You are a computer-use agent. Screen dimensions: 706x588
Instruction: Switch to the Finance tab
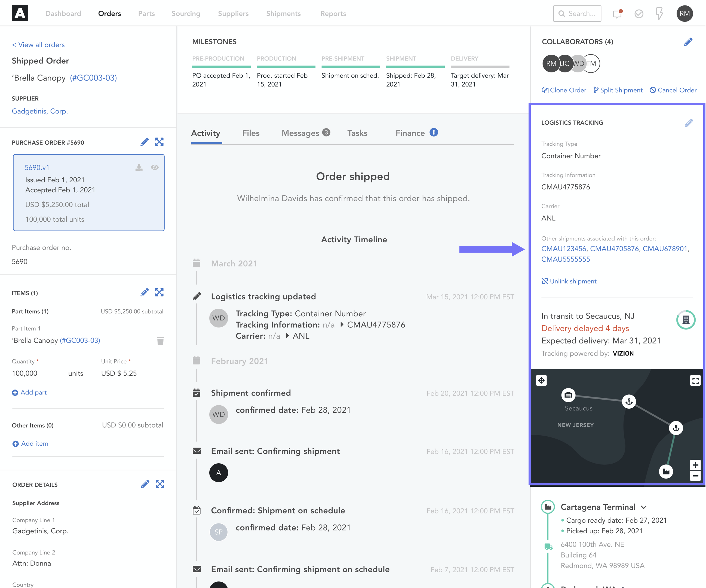(410, 133)
